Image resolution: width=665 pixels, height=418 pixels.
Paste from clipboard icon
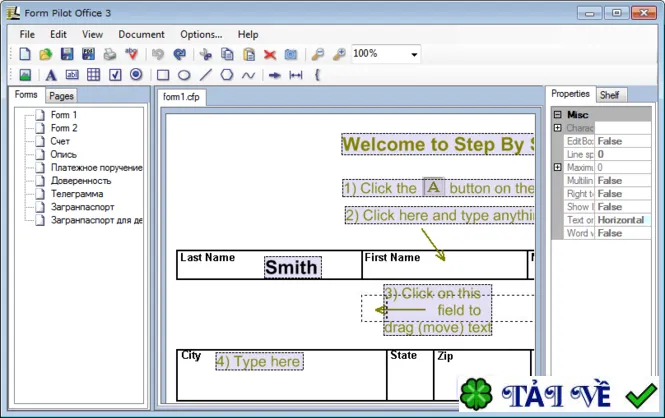(249, 54)
